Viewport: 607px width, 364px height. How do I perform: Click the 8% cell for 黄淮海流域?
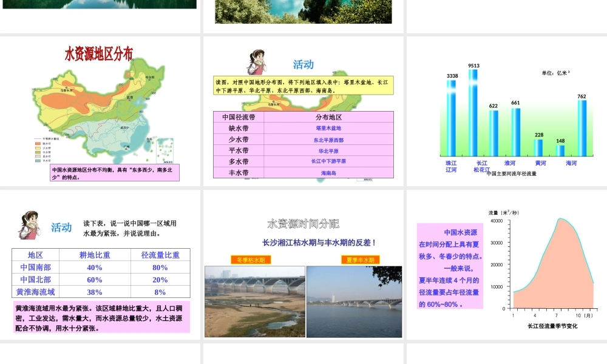point(160,292)
